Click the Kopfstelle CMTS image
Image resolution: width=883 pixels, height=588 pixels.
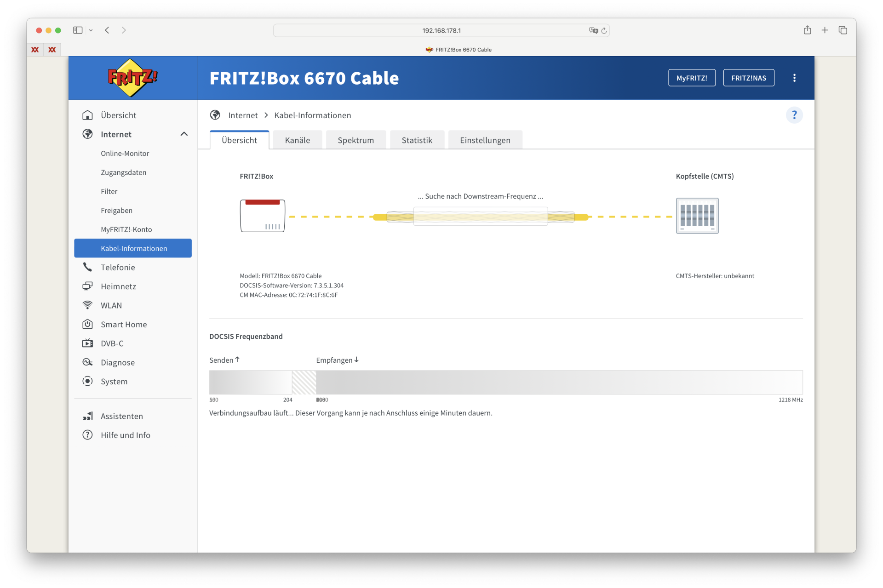[697, 216]
